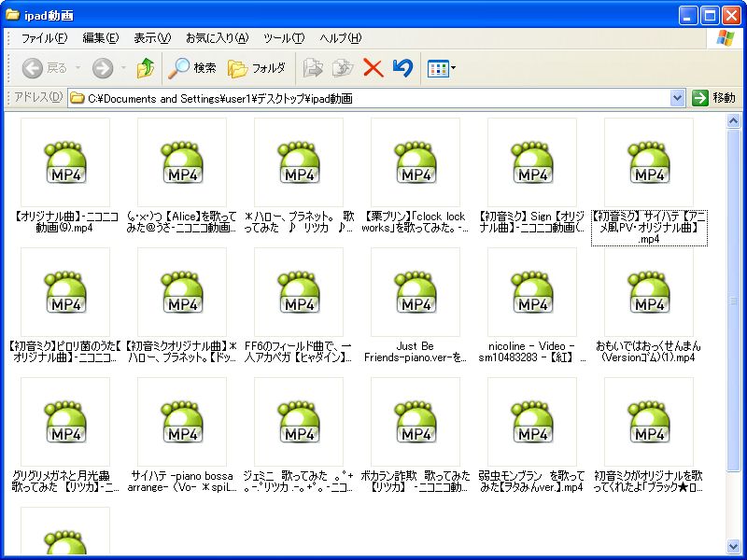This screenshot has height=560, width=747.
Task: Click the file name text nicoline - Video - sm10483283
Action: 531,352
